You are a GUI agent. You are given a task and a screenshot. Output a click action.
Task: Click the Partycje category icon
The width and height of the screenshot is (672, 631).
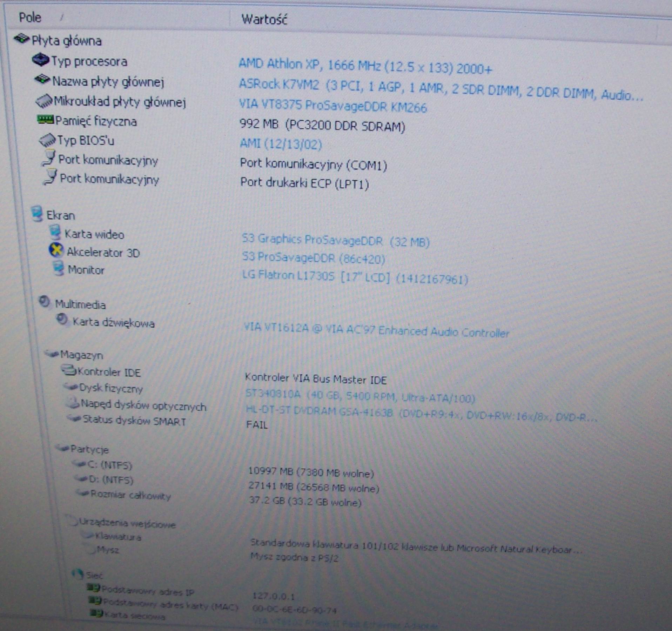tap(62, 448)
